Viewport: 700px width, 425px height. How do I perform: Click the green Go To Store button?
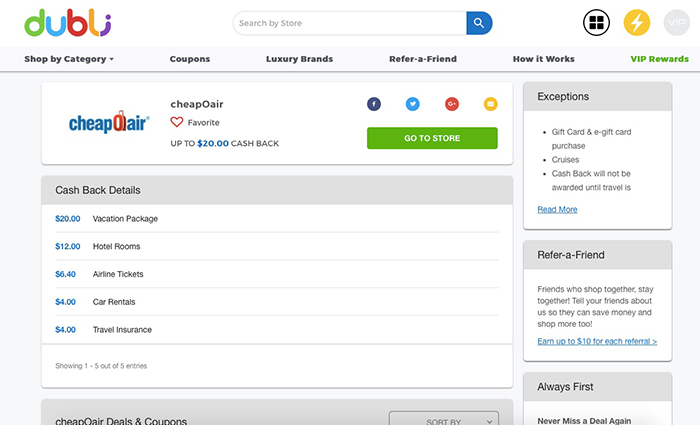tap(432, 138)
